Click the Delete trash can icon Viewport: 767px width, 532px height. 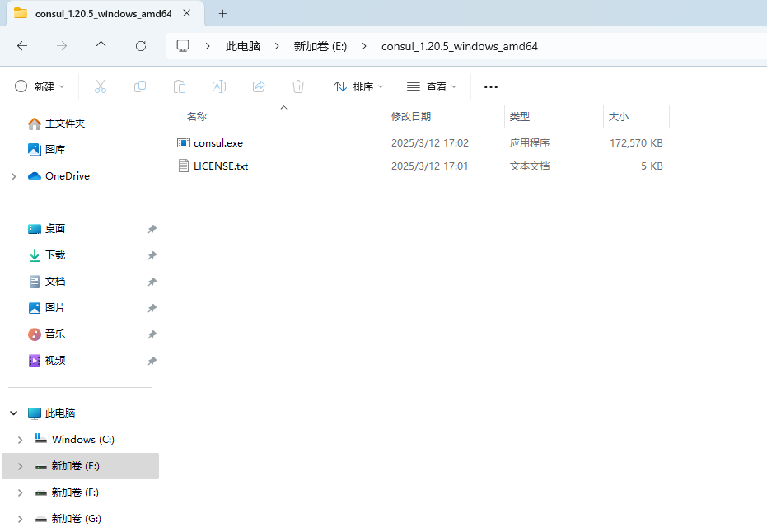(x=298, y=86)
